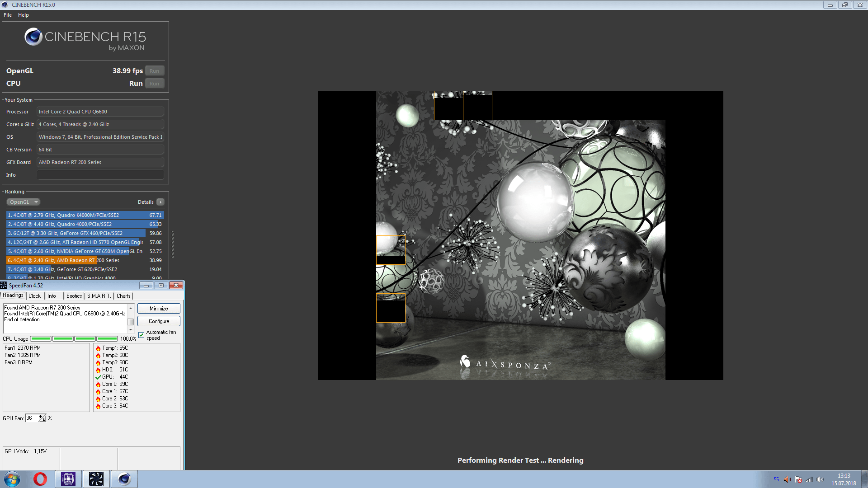Click the Action Center flag tray icon
This screenshot has height=488, width=868.
(x=798, y=479)
